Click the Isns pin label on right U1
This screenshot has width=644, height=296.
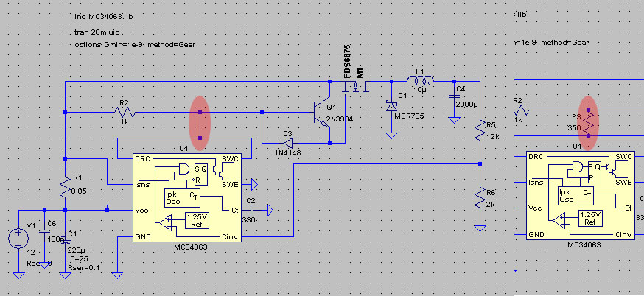536,183
